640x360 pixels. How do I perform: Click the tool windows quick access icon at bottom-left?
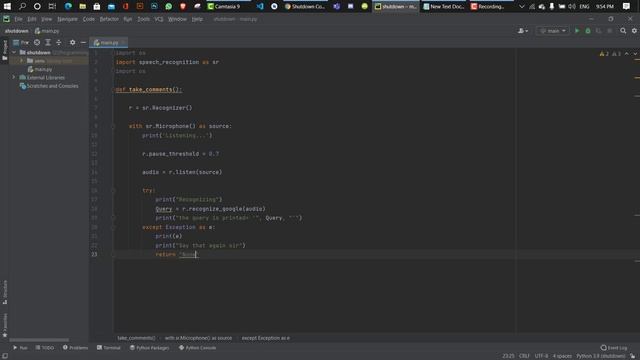coord(5,356)
